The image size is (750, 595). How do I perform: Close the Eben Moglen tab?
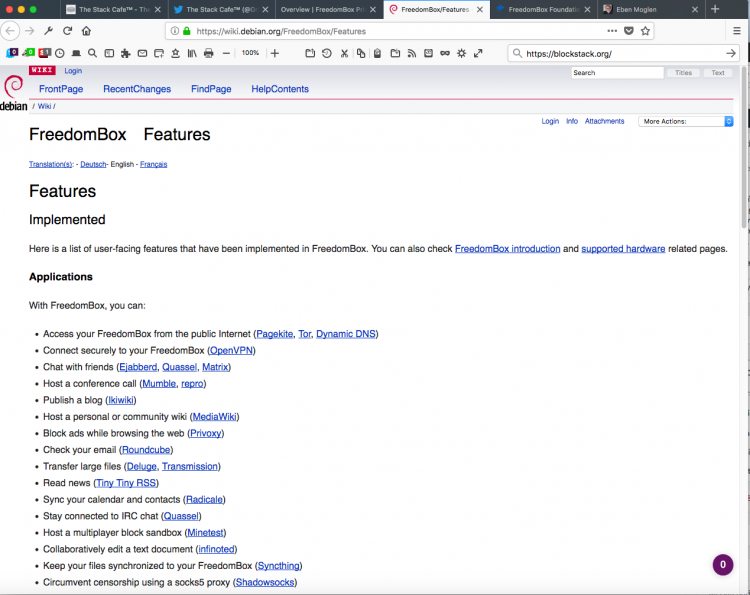695,10
